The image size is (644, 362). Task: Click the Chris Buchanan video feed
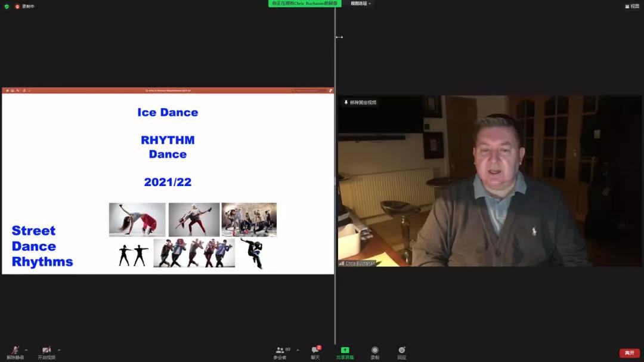pyautogui.click(x=490, y=191)
